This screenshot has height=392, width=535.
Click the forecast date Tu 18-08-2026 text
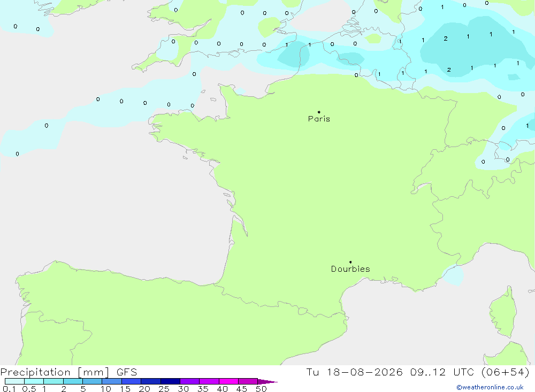(x=354, y=372)
